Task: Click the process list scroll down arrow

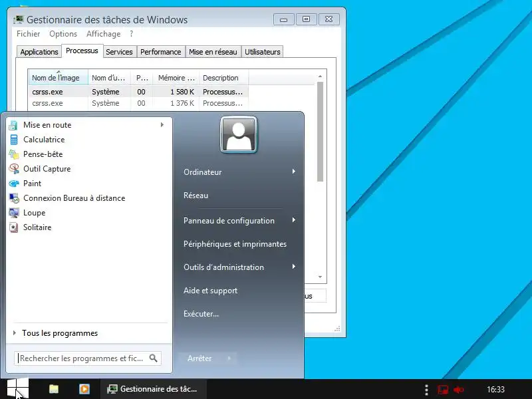Action: tap(320, 277)
